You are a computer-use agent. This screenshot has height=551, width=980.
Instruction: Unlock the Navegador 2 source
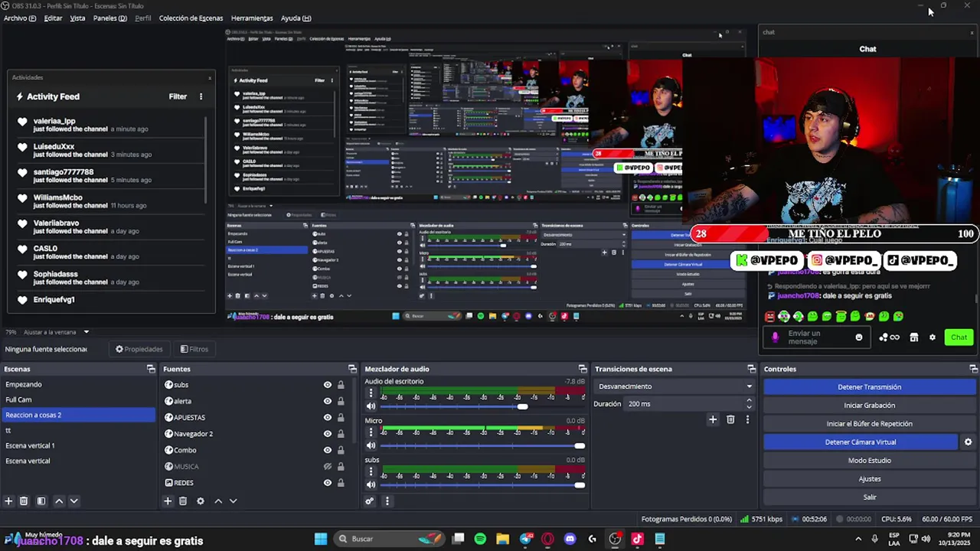click(x=341, y=434)
